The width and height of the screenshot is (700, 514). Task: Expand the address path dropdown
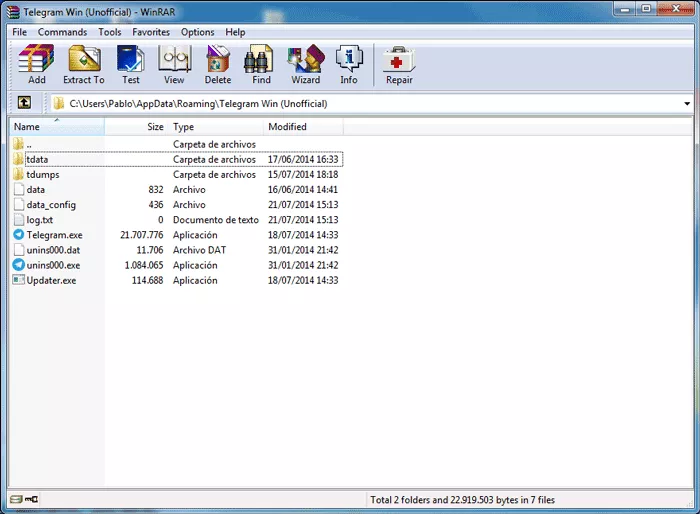(687, 104)
